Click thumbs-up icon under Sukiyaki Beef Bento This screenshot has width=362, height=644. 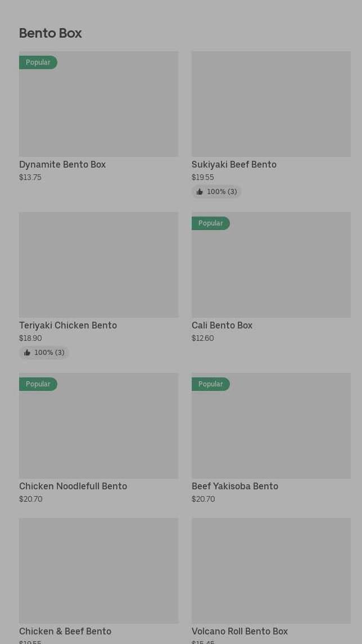(200, 192)
